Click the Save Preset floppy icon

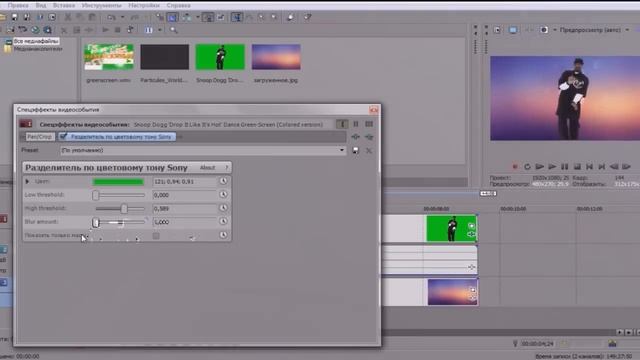356,151
